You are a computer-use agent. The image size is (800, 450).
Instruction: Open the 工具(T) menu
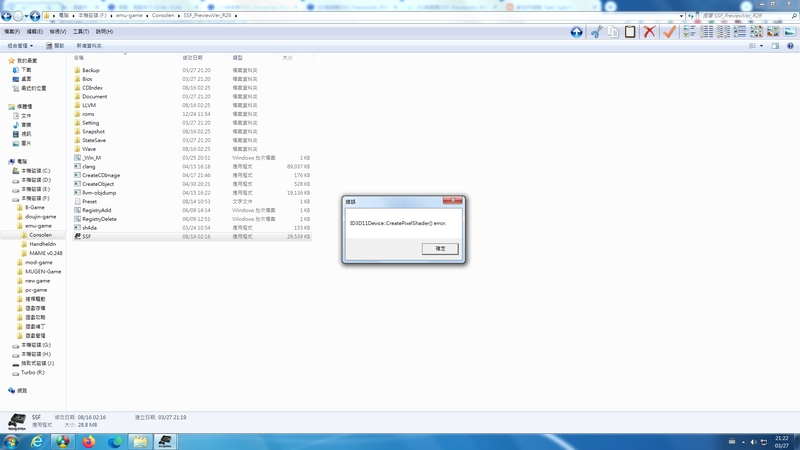point(81,31)
